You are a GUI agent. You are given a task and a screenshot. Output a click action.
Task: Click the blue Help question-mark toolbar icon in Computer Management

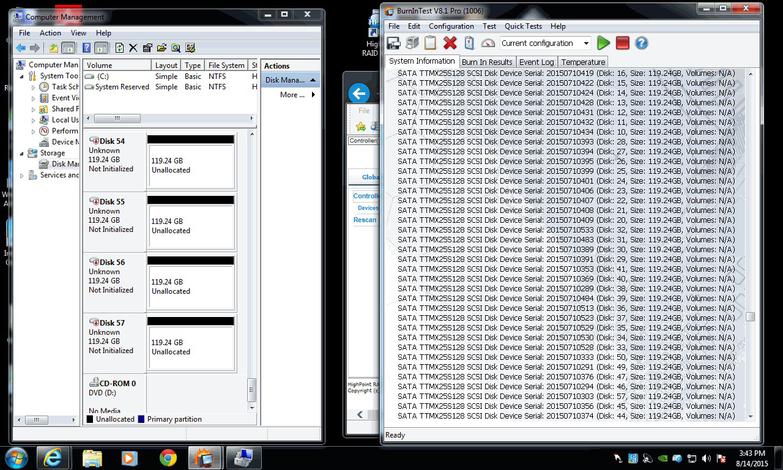point(86,48)
